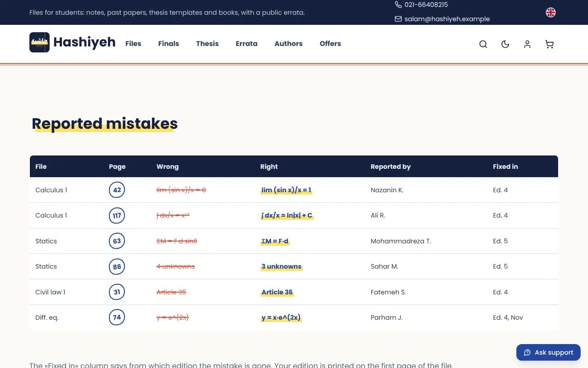Image resolution: width=588 pixels, height=368 pixels.
Task: Click reporter name 'Mohammadreza T.'
Action: point(401,241)
